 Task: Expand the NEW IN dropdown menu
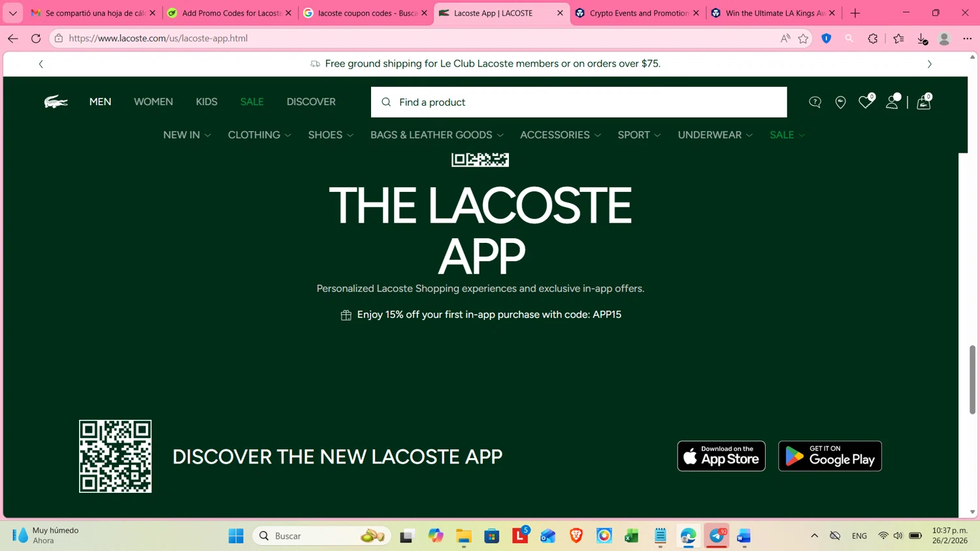pyautogui.click(x=188, y=135)
